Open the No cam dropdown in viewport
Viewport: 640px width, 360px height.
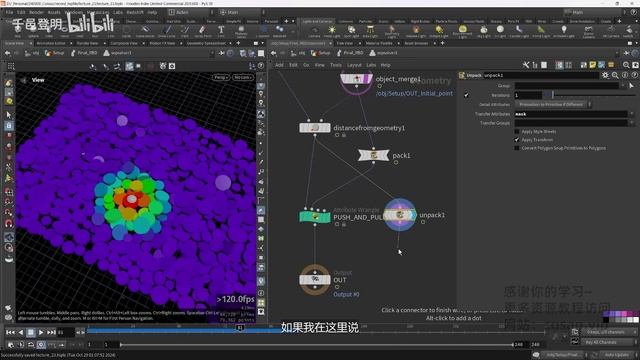[x=242, y=77]
